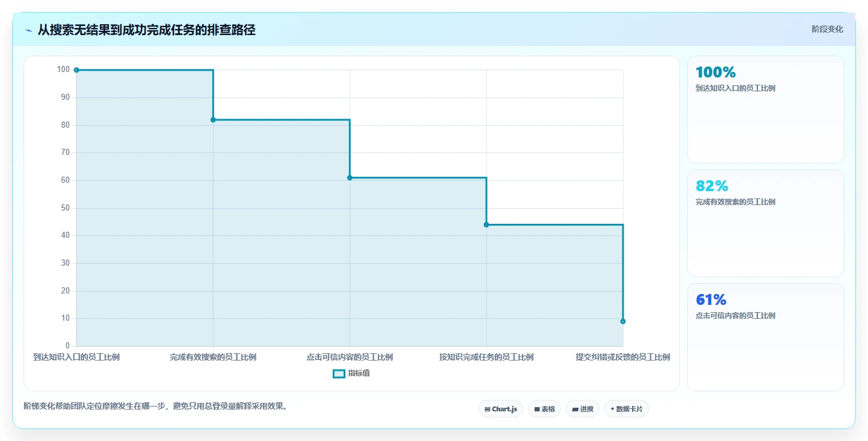The height and width of the screenshot is (441, 868).
Task: Click the footer note starting 阶梯变化帮助团队
Action: click(x=155, y=406)
